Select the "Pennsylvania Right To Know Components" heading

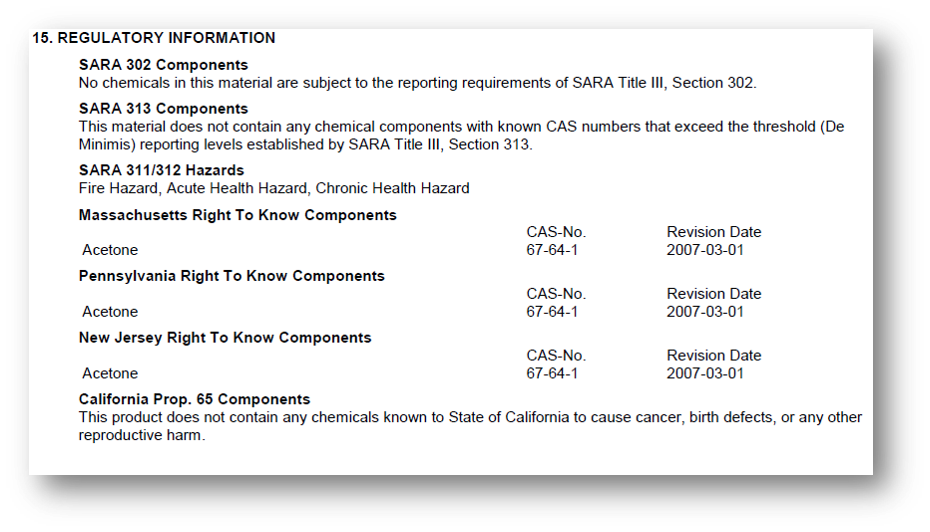pos(231,276)
